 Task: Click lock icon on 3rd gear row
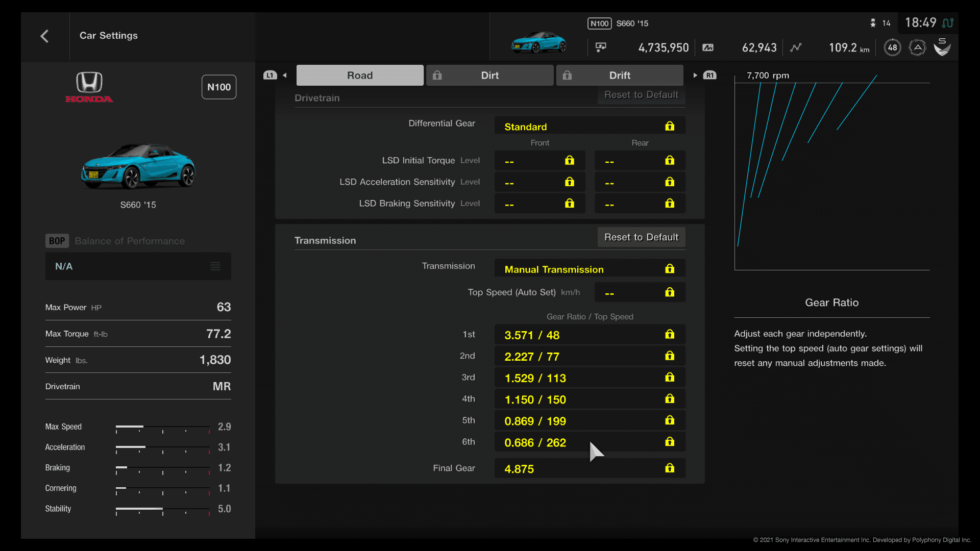tap(670, 377)
